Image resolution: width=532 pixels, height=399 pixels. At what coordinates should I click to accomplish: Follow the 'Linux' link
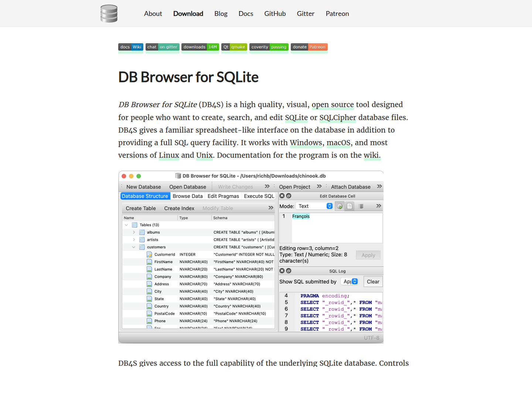click(169, 155)
